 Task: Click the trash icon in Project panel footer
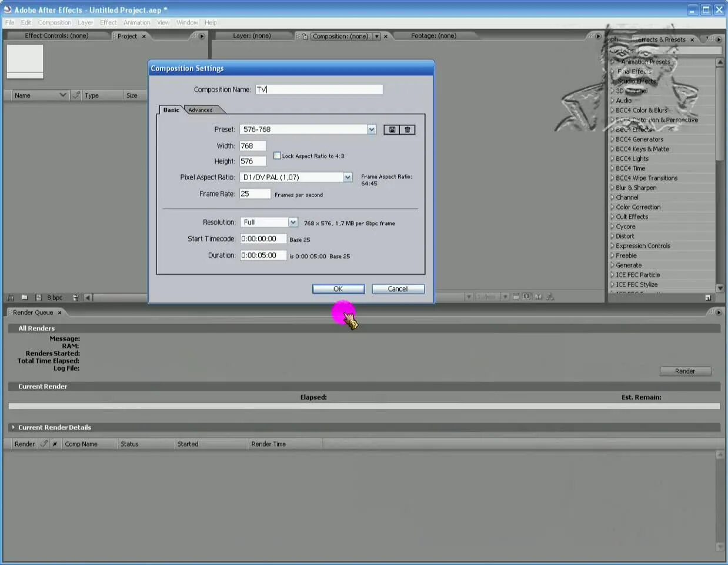click(75, 298)
